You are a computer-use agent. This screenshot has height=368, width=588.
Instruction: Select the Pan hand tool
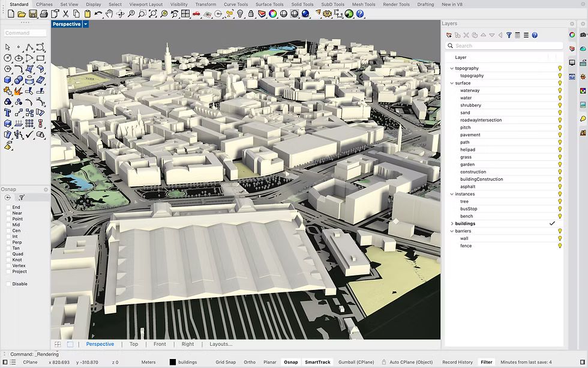pyautogui.click(x=110, y=14)
